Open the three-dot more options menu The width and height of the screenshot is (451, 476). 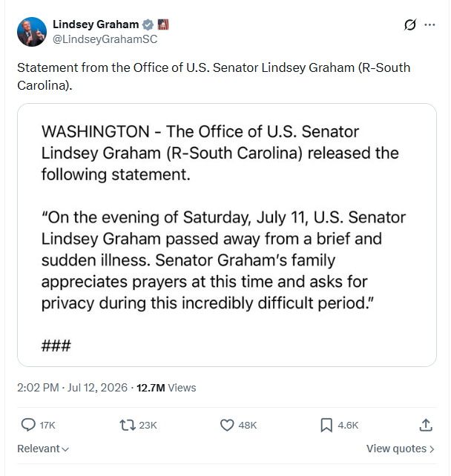(x=429, y=24)
